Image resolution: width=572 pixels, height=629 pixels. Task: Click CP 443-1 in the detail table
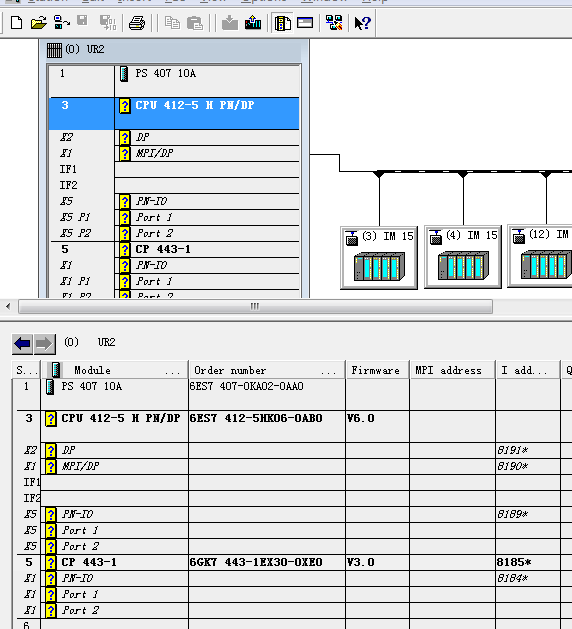89,562
